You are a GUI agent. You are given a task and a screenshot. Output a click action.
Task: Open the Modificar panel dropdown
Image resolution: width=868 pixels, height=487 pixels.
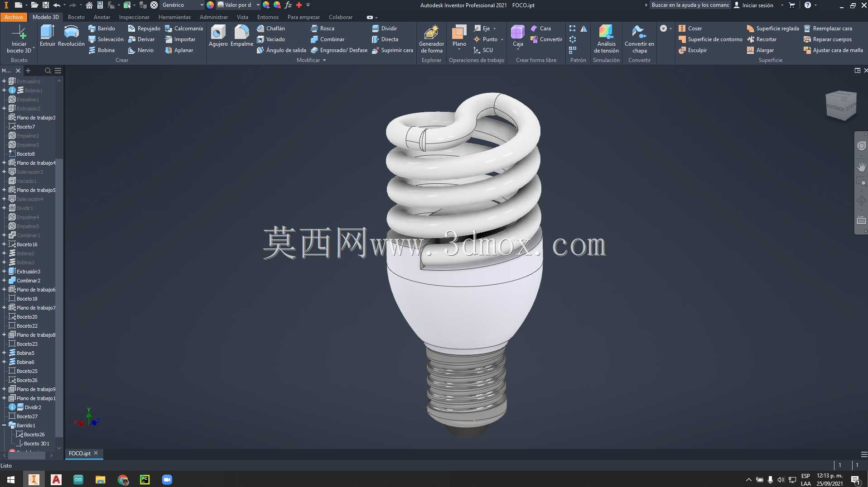click(311, 60)
